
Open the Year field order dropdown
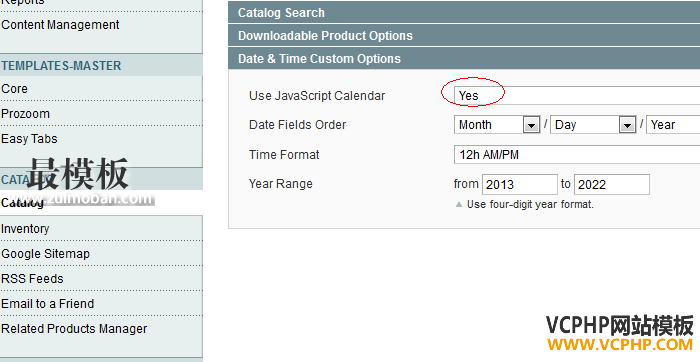(x=673, y=125)
